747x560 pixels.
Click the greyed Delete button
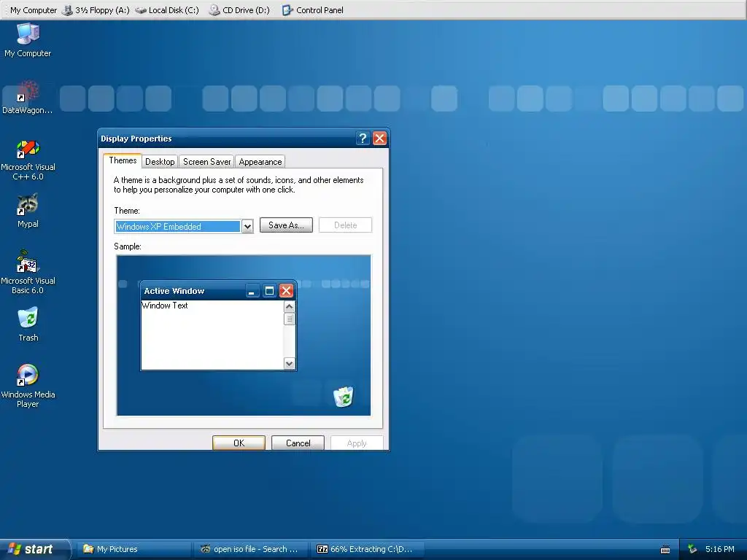click(345, 225)
